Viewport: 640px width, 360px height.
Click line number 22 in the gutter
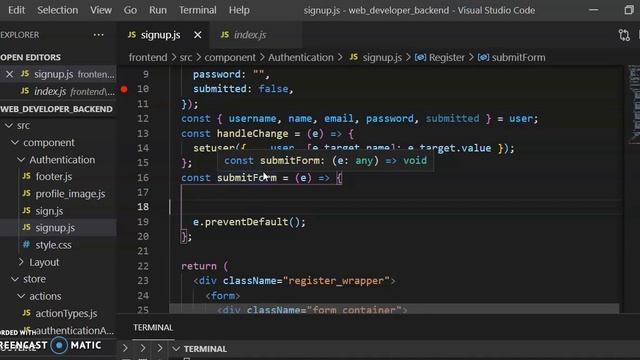pos(143,266)
